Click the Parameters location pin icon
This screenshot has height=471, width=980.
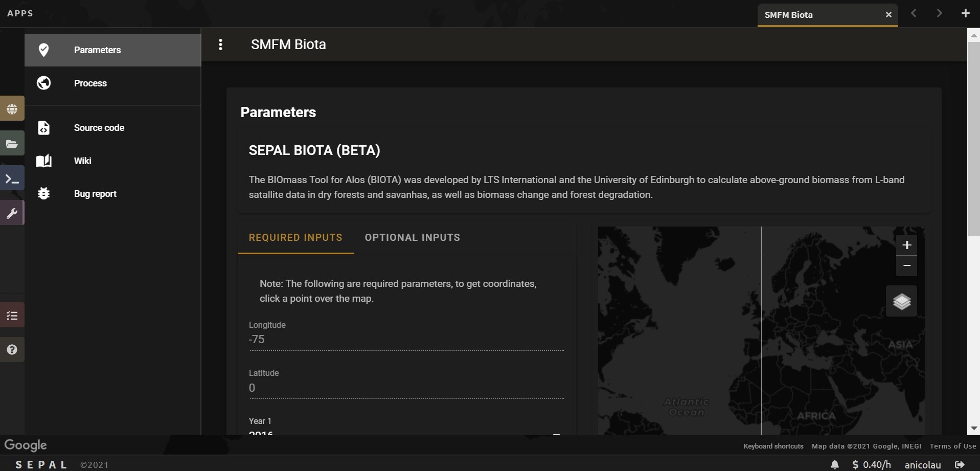[x=44, y=50]
